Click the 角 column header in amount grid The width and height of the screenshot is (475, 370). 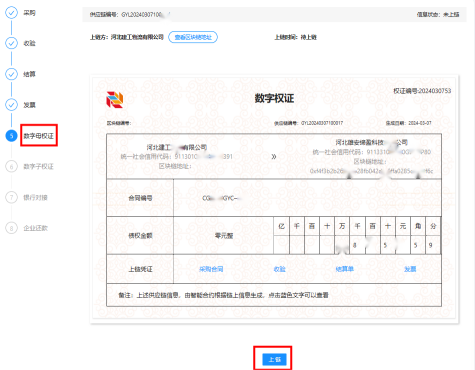[x=418, y=226]
